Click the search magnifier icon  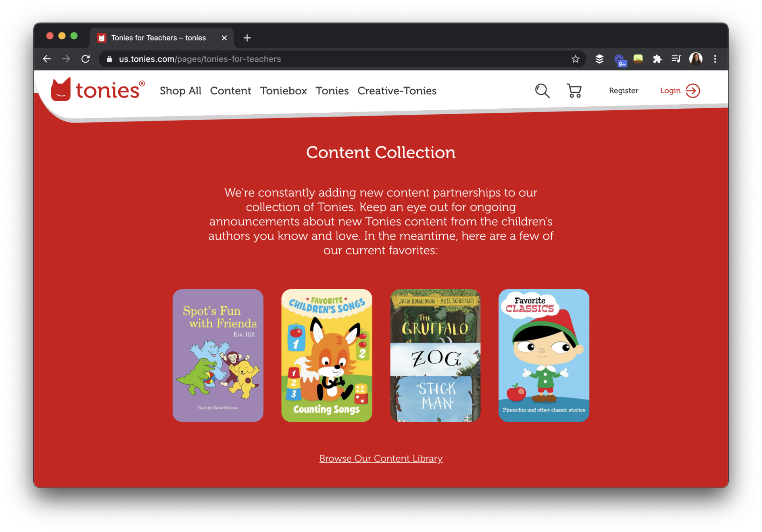[x=542, y=91]
